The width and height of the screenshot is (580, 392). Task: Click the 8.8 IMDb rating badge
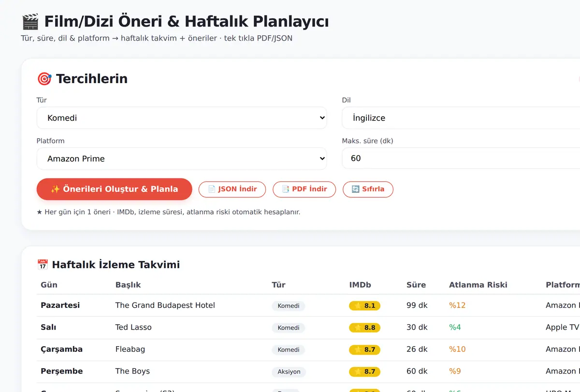[x=365, y=328]
